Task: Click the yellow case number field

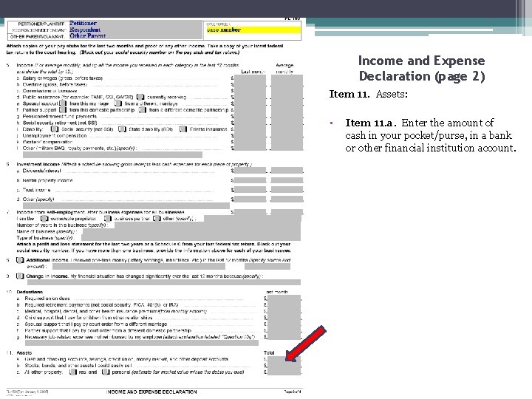Action: click(x=253, y=30)
